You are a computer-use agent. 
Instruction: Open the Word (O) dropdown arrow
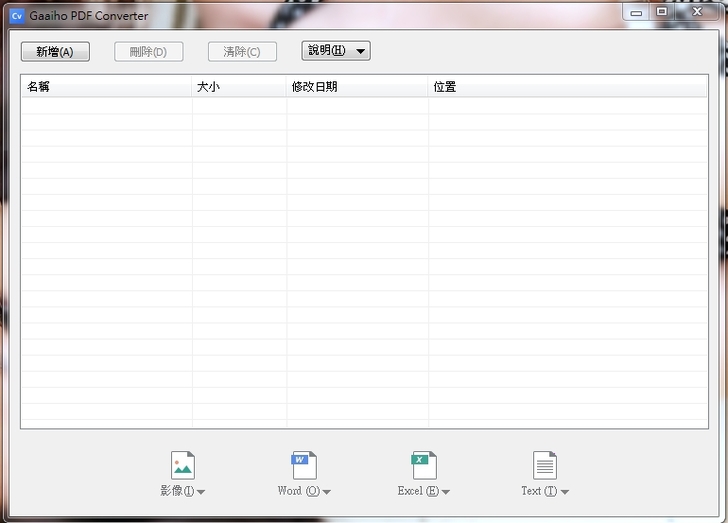point(327,492)
